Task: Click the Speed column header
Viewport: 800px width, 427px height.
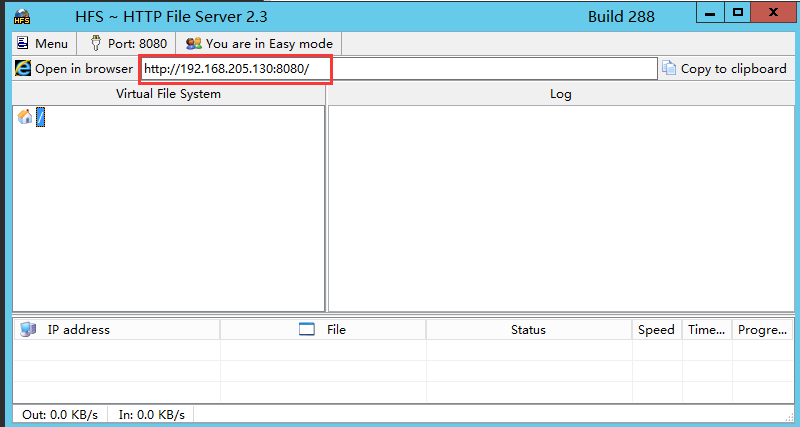Action: (x=657, y=330)
